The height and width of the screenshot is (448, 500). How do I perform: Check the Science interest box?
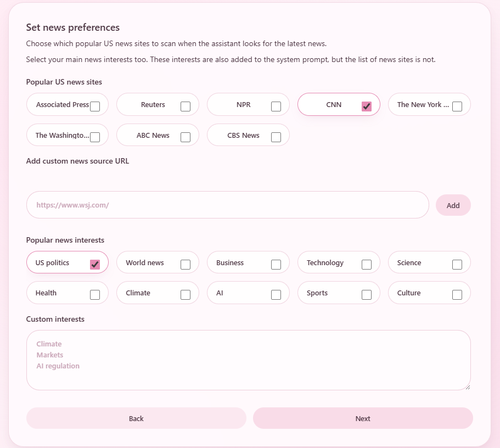point(457,264)
